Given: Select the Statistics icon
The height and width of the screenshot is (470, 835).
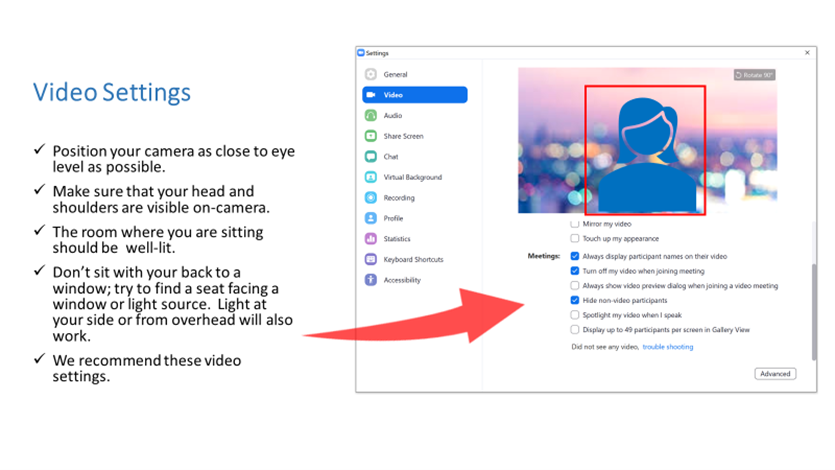Looking at the screenshot, I should pyautogui.click(x=371, y=239).
